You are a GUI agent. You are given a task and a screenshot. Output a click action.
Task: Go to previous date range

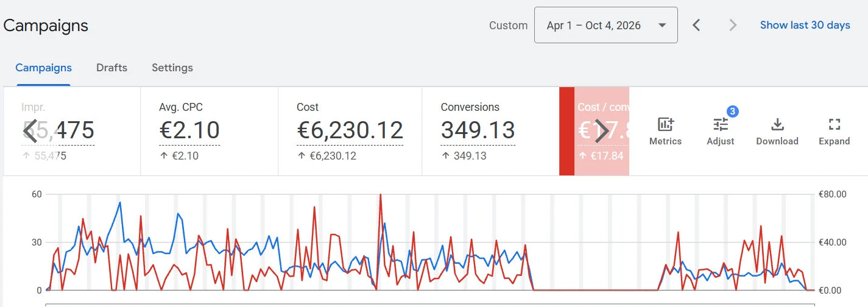[x=697, y=25]
